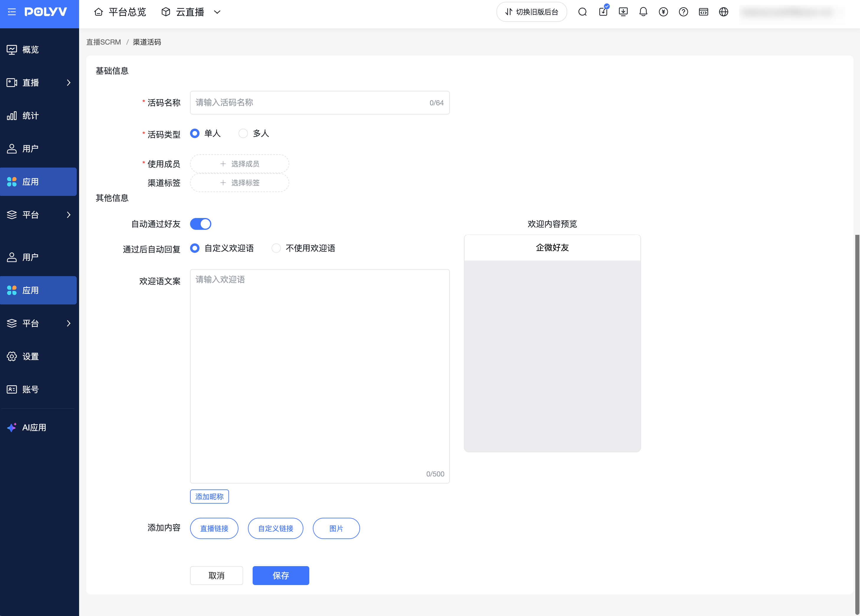Click the 0/64 character counter
Screen dimensions: 860x616
437,103
